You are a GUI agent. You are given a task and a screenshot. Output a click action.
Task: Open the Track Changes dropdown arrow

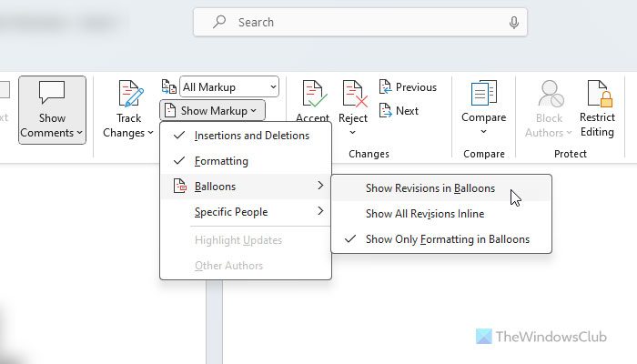pyautogui.click(x=149, y=133)
